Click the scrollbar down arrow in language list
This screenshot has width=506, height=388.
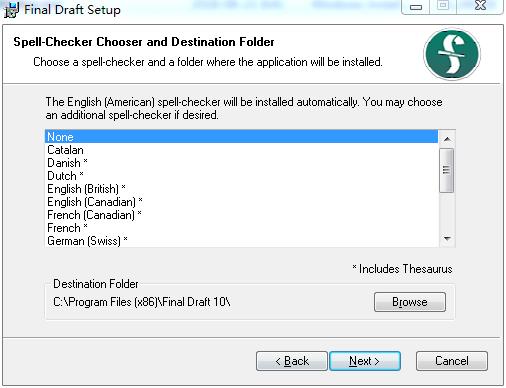click(447, 238)
